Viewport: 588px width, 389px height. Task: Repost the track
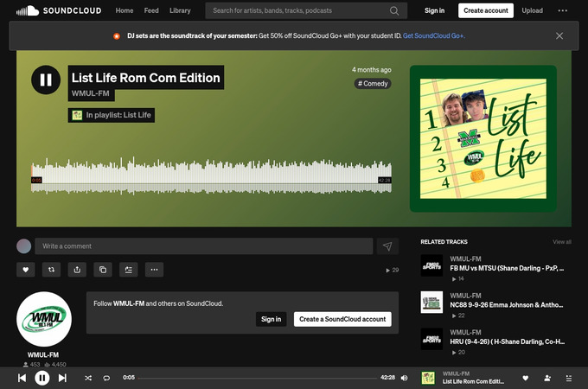click(51, 270)
